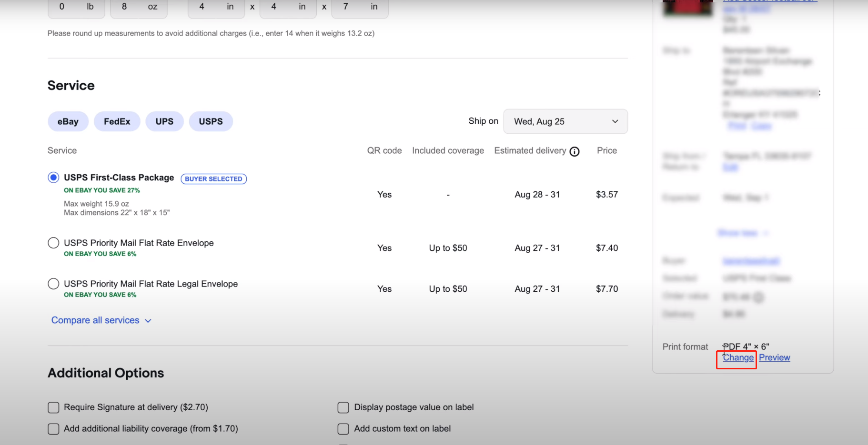Open the label Preview link

[775, 357]
